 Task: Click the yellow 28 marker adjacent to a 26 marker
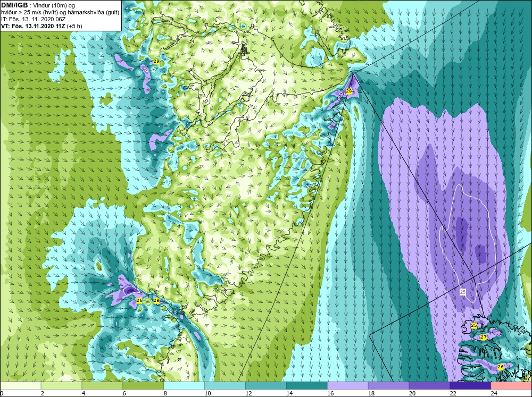[x=156, y=300]
